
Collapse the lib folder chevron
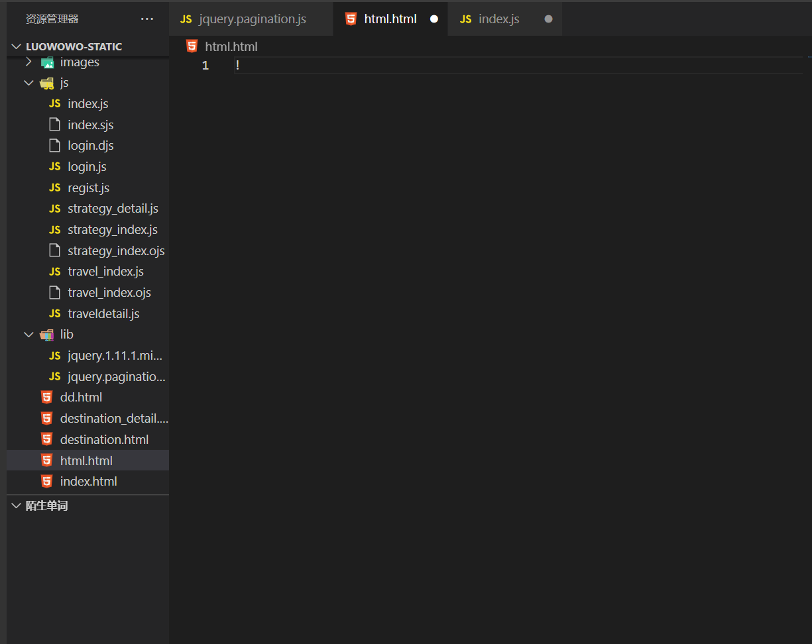click(x=28, y=335)
